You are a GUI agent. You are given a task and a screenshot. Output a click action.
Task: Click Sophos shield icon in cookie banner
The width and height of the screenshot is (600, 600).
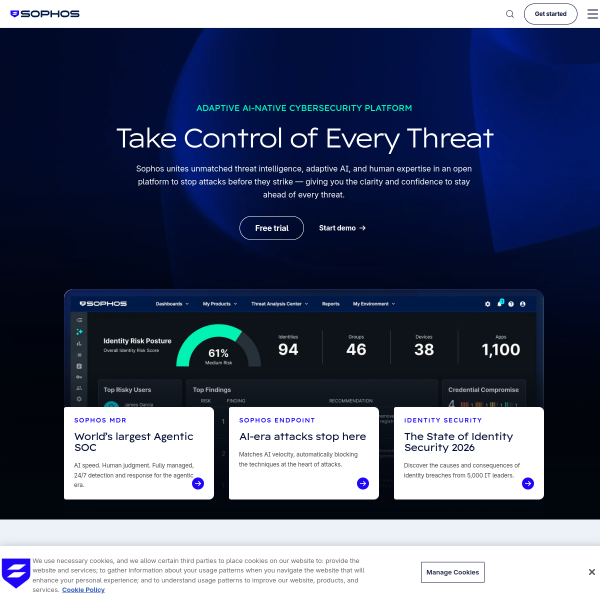16,573
